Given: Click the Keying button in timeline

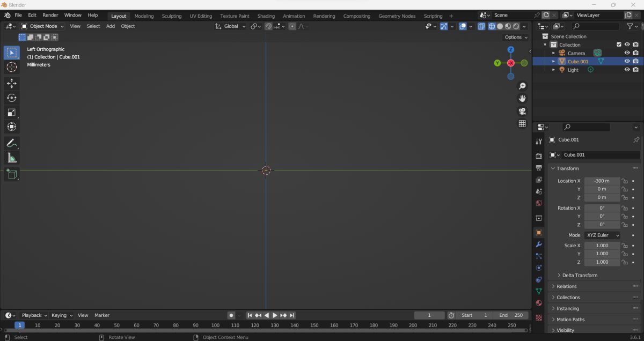Looking at the screenshot, I should point(61,315).
